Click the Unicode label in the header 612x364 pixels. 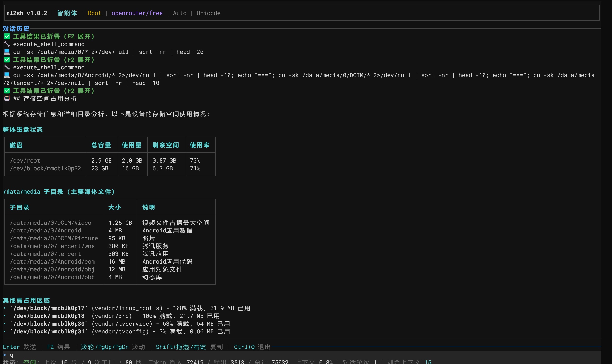click(x=208, y=13)
